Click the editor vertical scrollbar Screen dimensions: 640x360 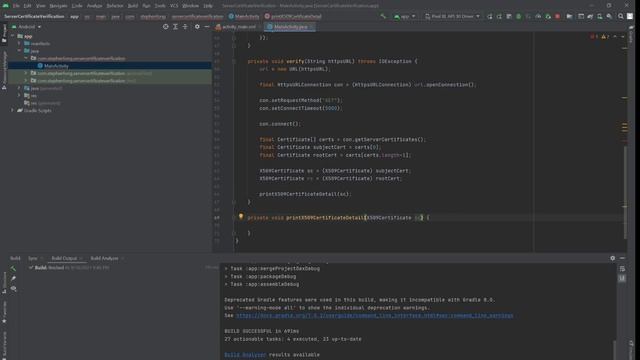(625, 192)
